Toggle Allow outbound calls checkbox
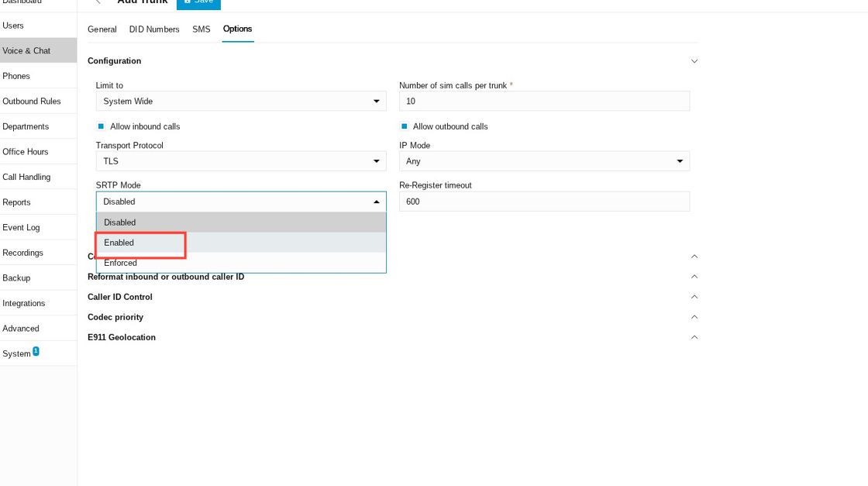 point(404,126)
